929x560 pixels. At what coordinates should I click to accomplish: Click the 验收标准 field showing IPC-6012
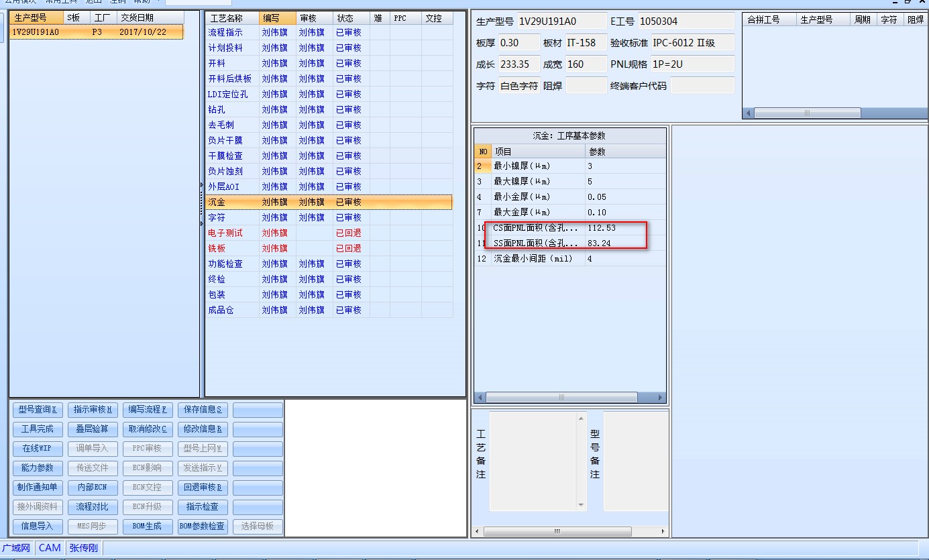(x=692, y=43)
